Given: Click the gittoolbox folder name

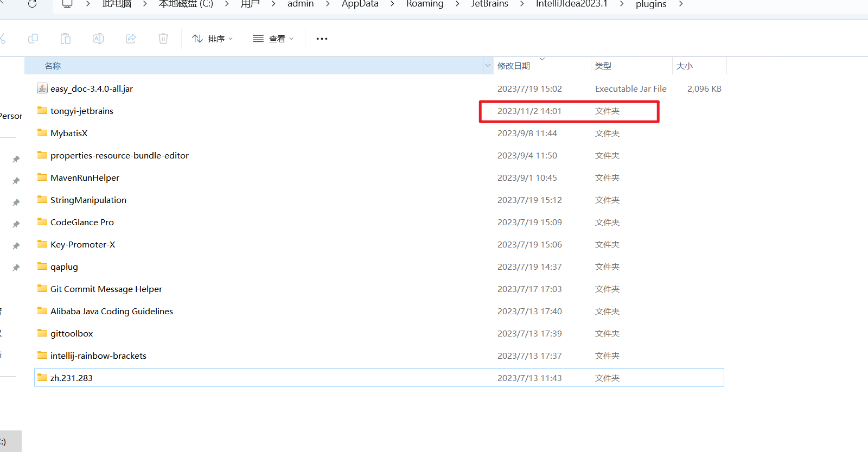Looking at the screenshot, I should 72,333.
